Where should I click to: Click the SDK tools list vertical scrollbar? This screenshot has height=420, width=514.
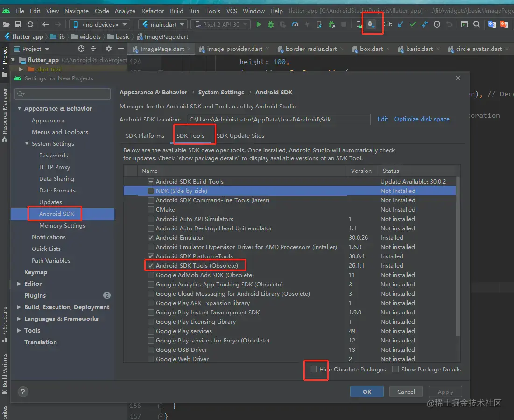(x=458, y=256)
